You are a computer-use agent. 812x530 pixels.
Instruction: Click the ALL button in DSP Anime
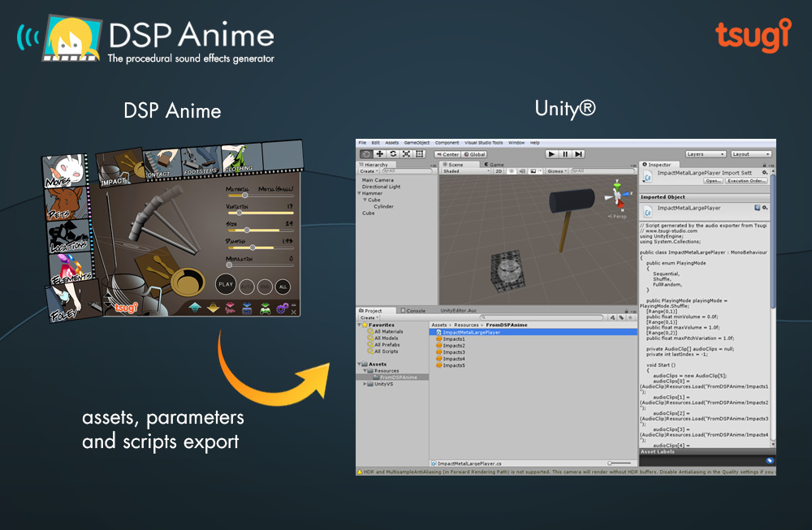point(283,287)
